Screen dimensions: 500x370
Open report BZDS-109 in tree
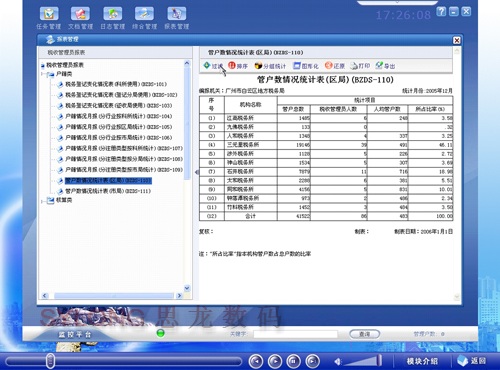click(124, 170)
